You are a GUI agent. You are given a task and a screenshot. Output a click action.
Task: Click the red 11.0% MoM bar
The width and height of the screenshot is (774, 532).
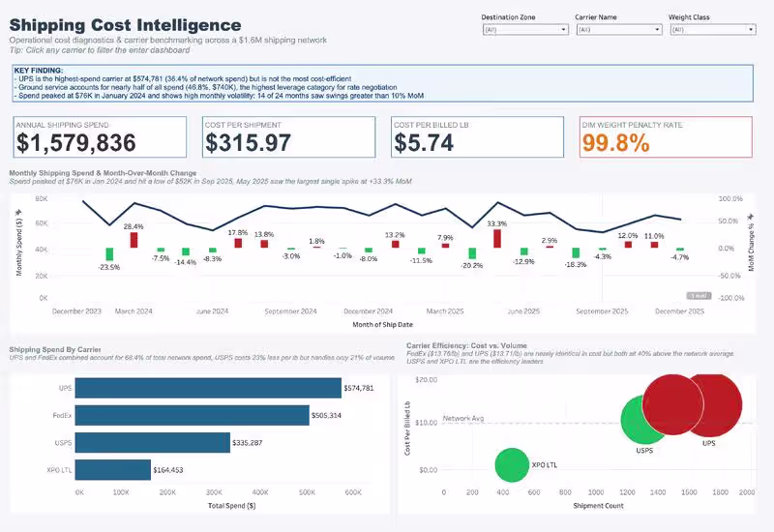655,245
